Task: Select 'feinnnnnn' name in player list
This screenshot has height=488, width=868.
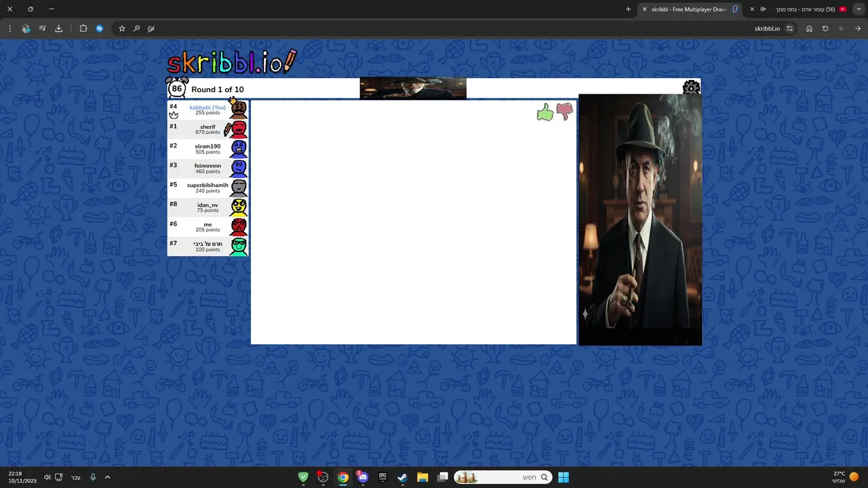Action: click(x=208, y=165)
